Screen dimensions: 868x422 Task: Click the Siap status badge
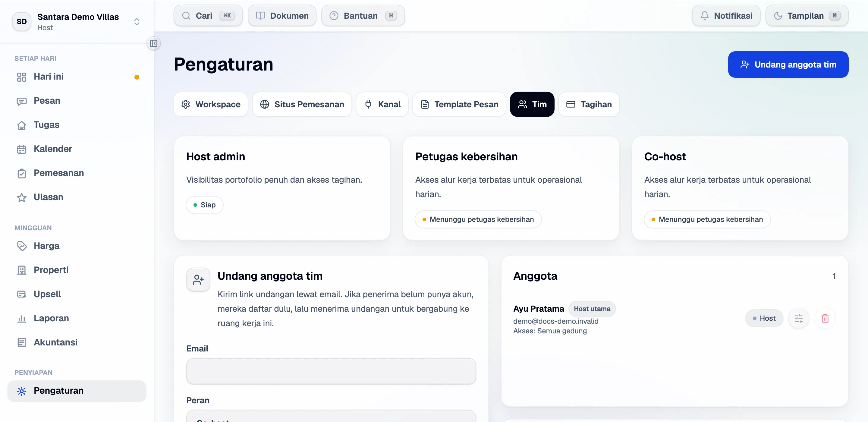click(x=205, y=205)
